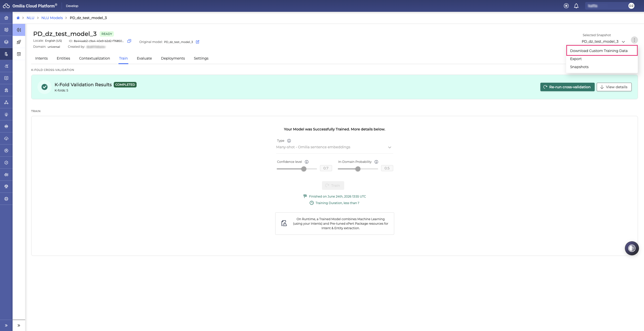
Task: Click Re-run cross-validation button
Action: pos(567,87)
